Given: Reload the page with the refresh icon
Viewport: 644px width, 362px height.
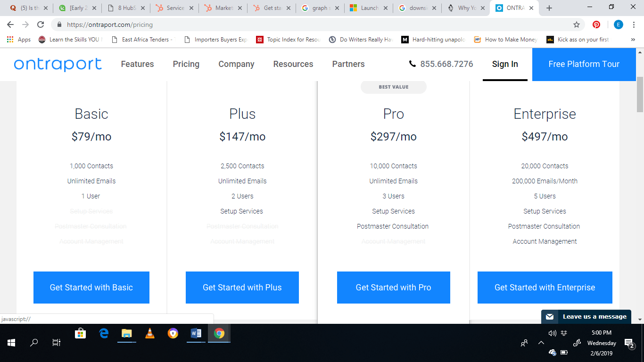Looking at the screenshot, I should 41,25.
